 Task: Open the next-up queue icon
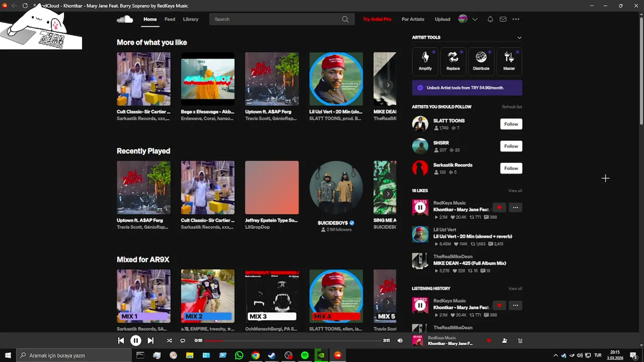520,340
